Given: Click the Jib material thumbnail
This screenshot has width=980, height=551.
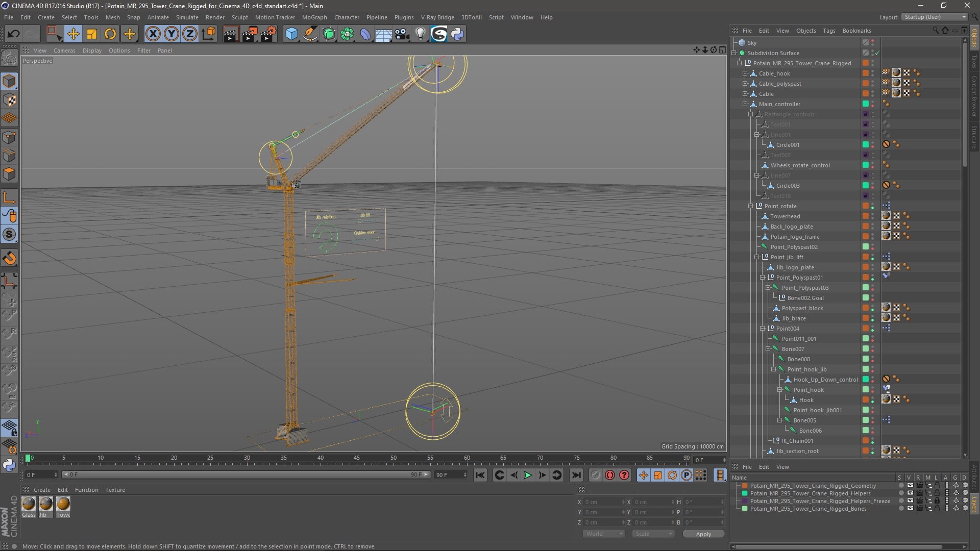Looking at the screenshot, I should pos(46,504).
